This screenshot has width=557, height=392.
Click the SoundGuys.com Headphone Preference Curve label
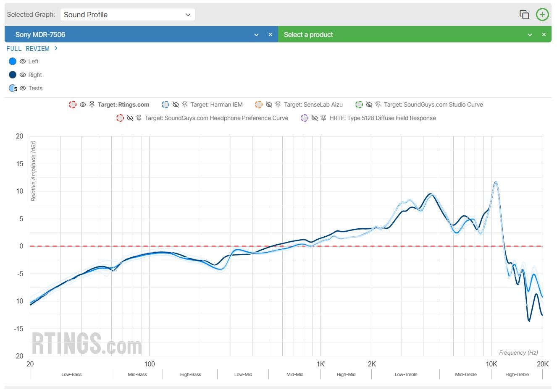pyautogui.click(x=217, y=118)
